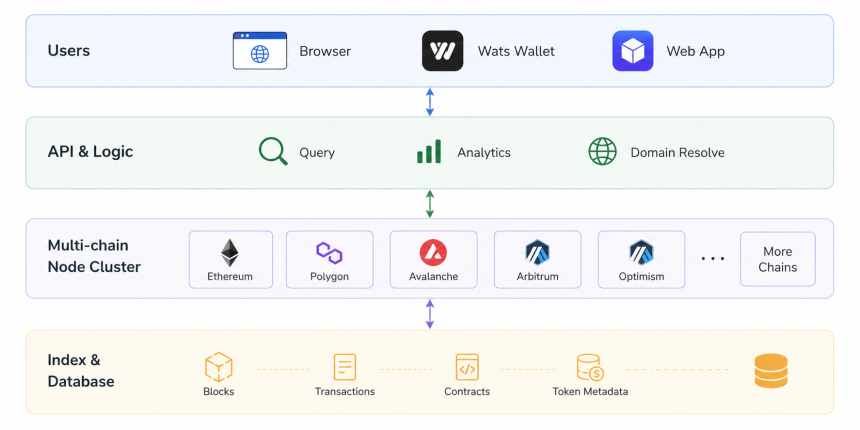This screenshot has height=430, width=860.
Task: Click the purple Polygon logo
Action: 329,252
